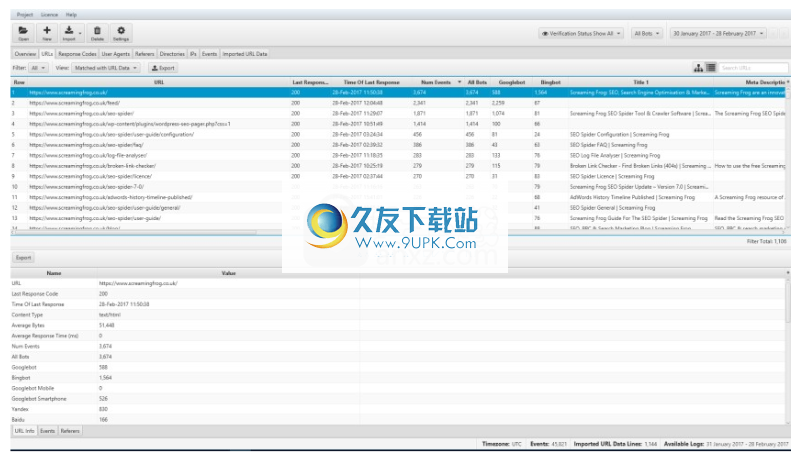This screenshot has height=453, width=791.
Task: Select the adwords-history-timeline-published URL row
Action: tap(399, 197)
